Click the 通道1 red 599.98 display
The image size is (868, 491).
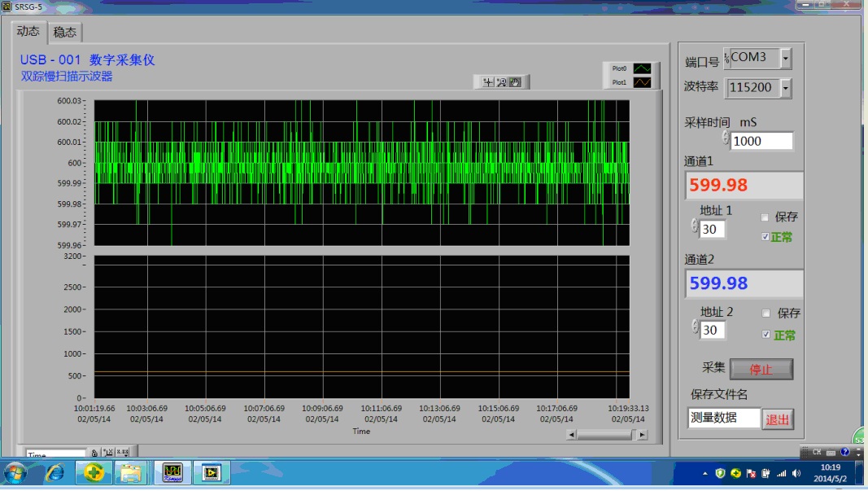[x=744, y=185]
